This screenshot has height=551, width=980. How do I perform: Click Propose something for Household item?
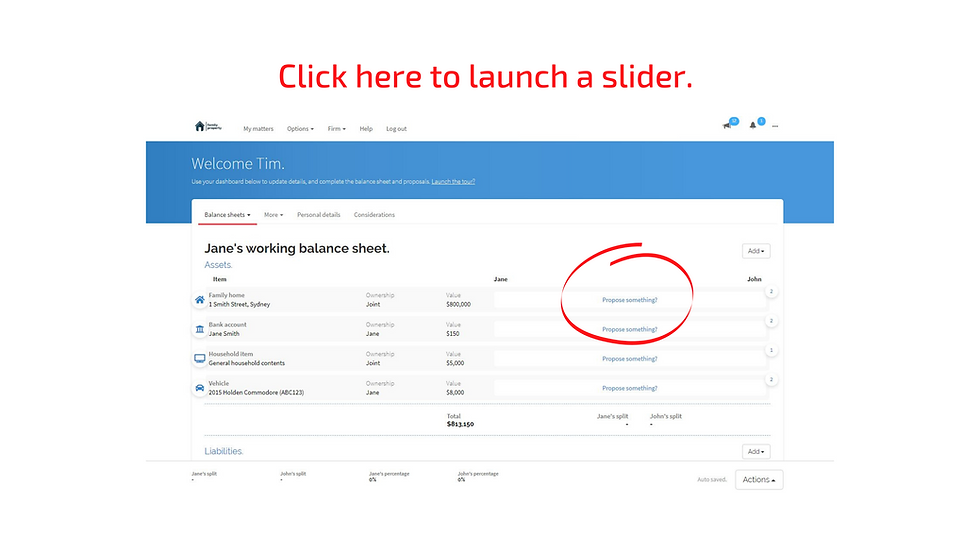pyautogui.click(x=629, y=359)
